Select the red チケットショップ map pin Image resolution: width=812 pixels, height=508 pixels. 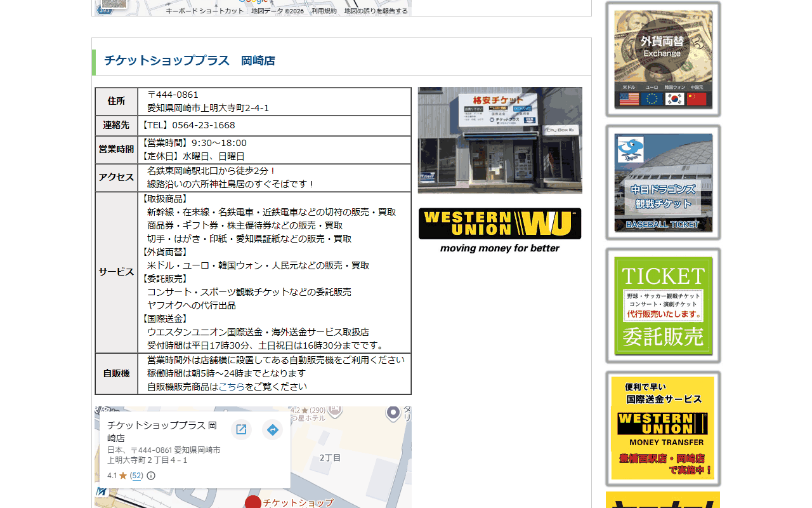(x=253, y=502)
